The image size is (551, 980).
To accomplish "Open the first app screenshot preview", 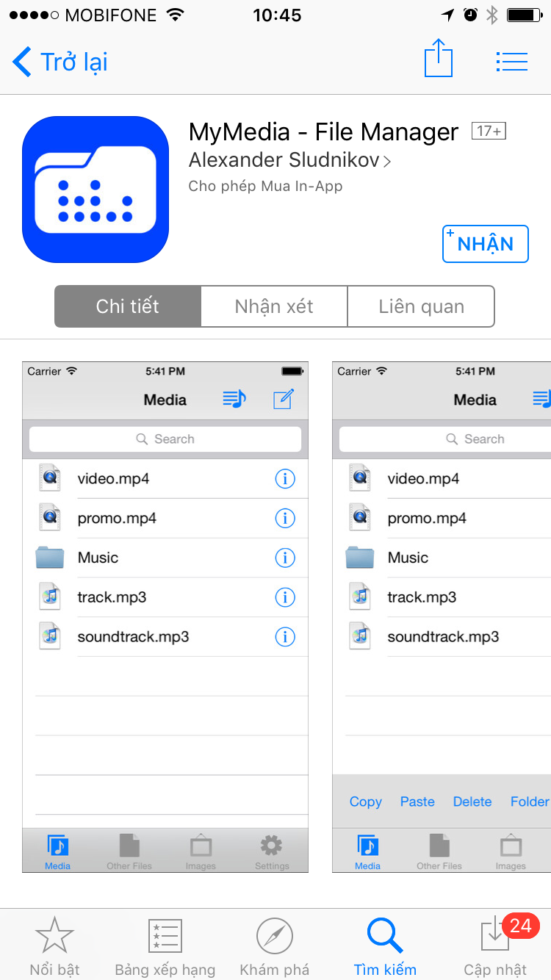I will (x=165, y=617).
